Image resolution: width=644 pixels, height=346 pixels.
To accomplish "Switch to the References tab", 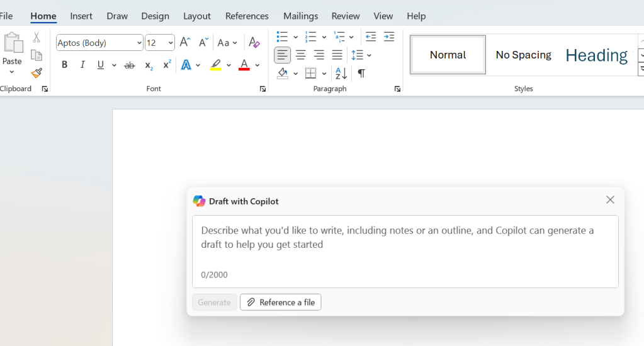I will [247, 16].
